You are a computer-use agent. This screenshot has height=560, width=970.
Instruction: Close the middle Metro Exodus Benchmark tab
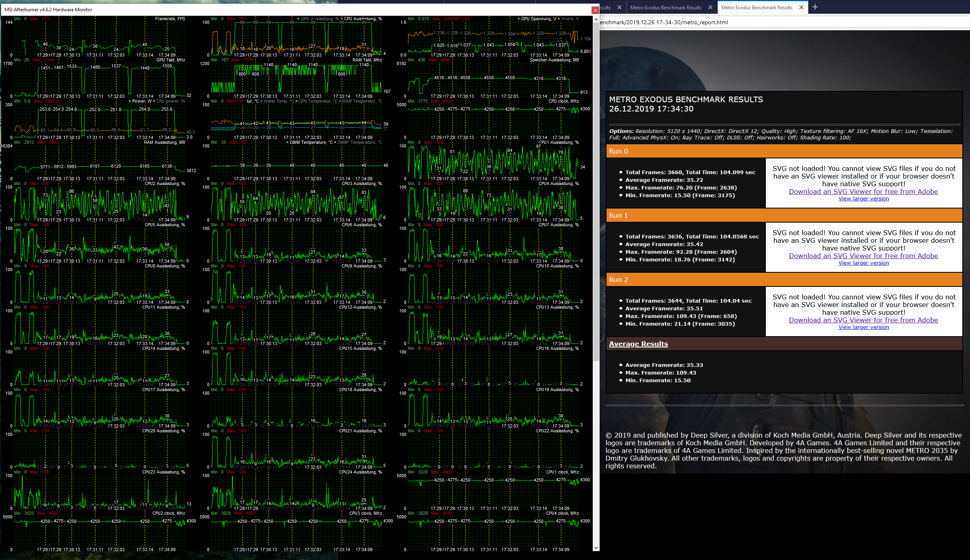click(x=710, y=7)
